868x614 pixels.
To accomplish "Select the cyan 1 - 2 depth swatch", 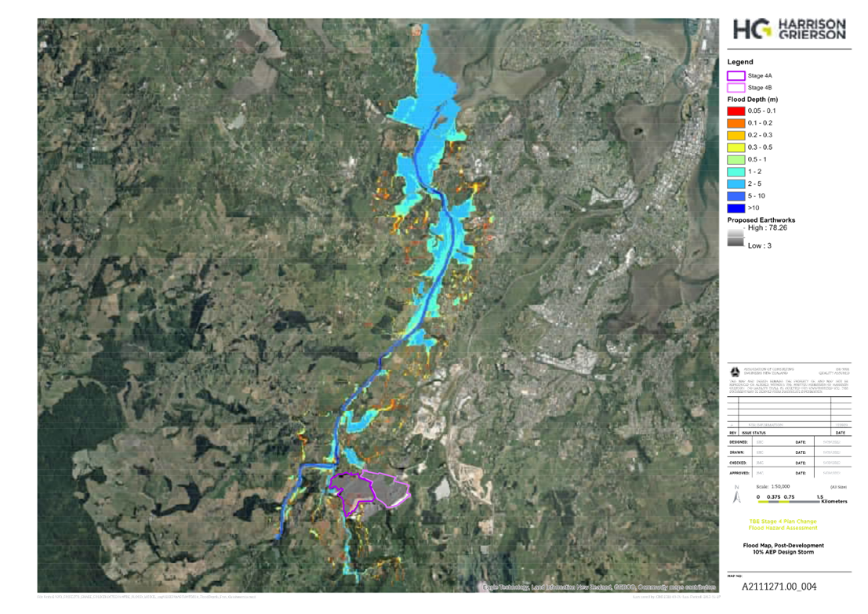I will pyautogui.click(x=736, y=172).
